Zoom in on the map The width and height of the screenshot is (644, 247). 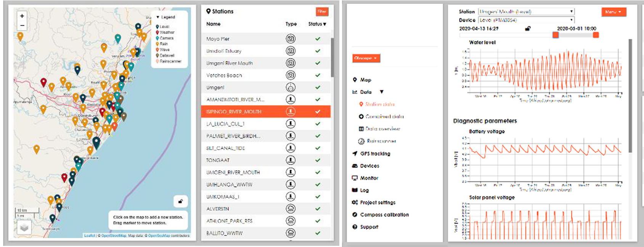pyautogui.click(x=22, y=16)
